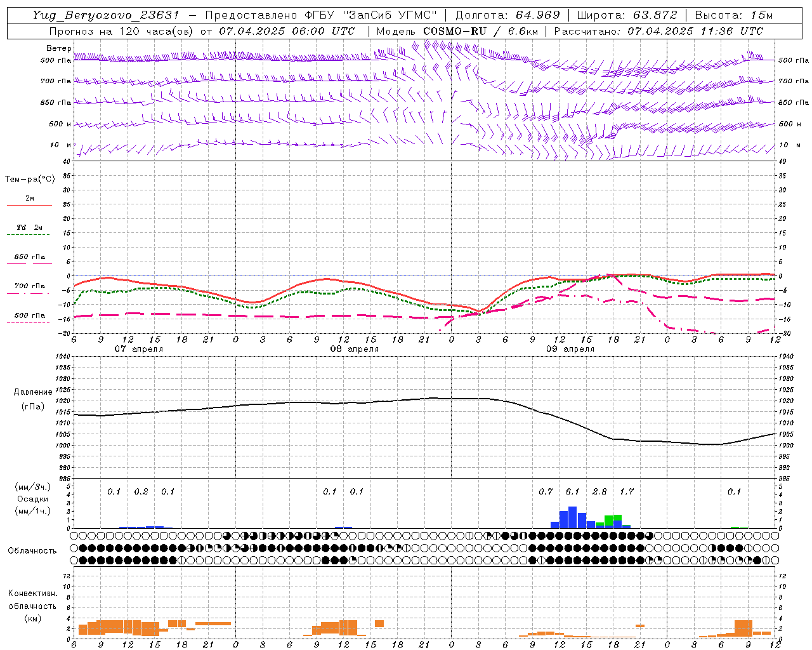Click the (мм/1ч.) precipitation unit label
The height and width of the screenshot is (650, 812).
coord(33,511)
